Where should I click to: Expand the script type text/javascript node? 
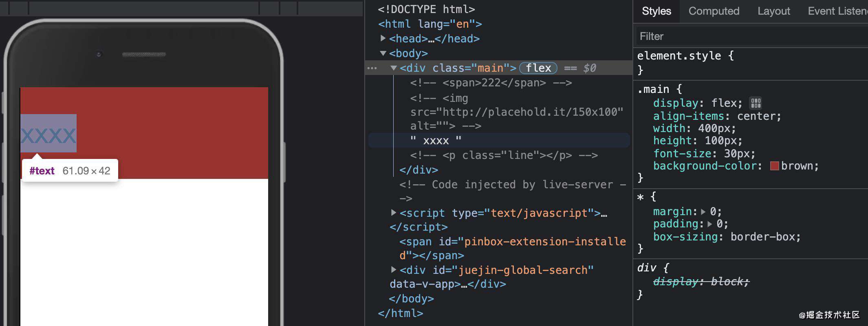[394, 213]
